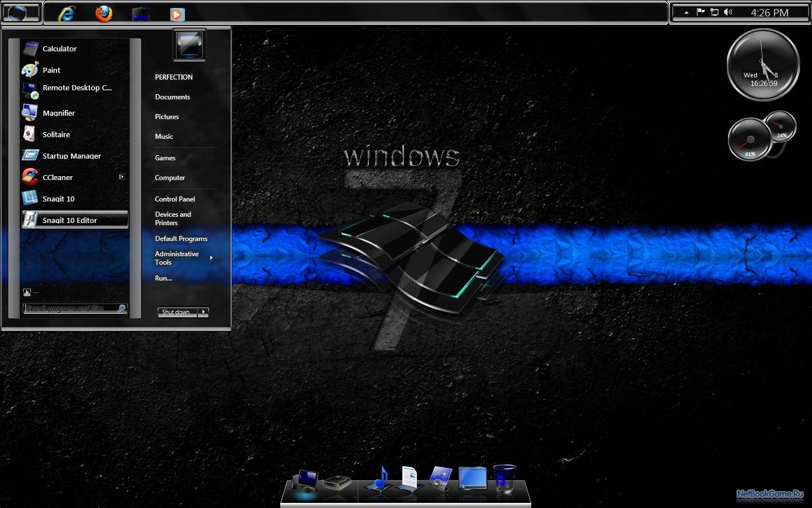Open Snagit 10
This screenshot has width=812, height=508.
(x=74, y=199)
